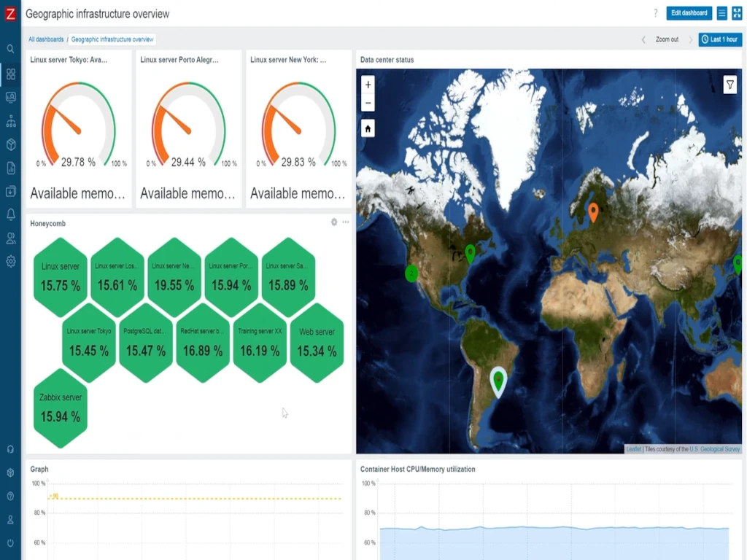Open the Reports icon in sidebar
This screenshot has width=747, height=560.
click(x=10, y=168)
